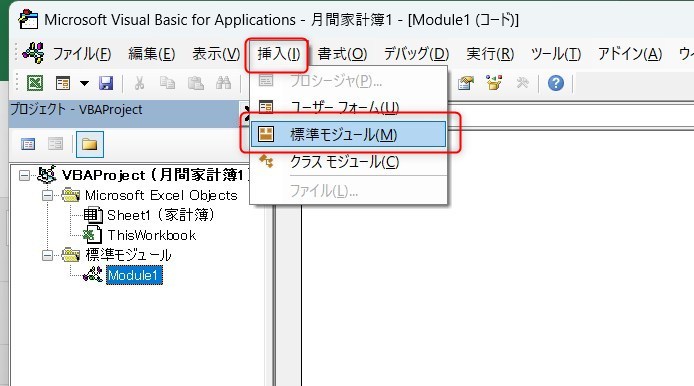
Task: Click the Toolbox wrench icon
Action: click(x=522, y=83)
